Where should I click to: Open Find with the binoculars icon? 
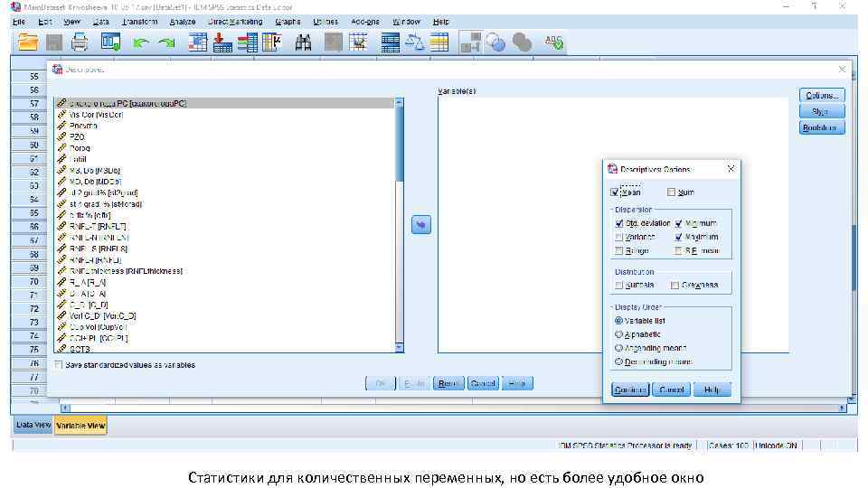point(303,42)
